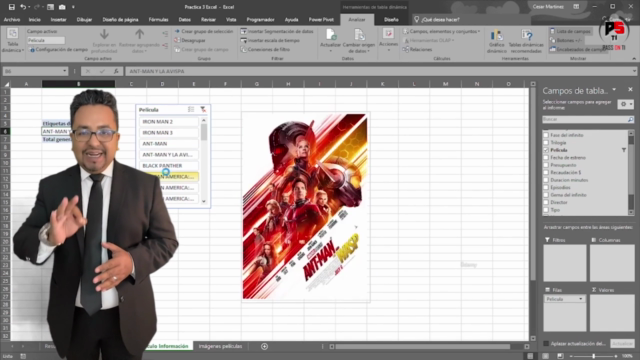Open the Name Box dropdown arrow

(64, 71)
